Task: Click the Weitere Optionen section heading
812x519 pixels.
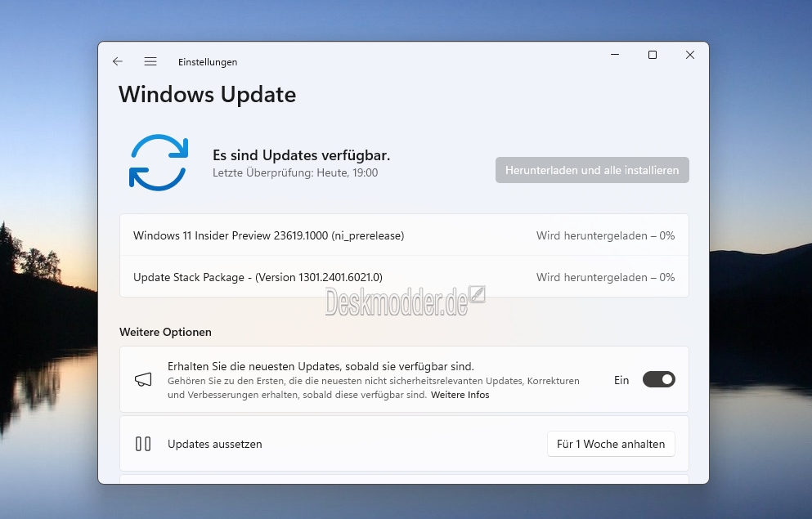Action: 165,332
